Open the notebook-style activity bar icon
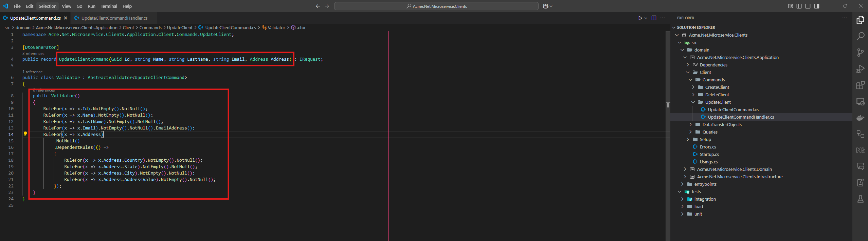Image resolution: width=868 pixels, height=241 pixels. pyautogui.click(x=860, y=183)
